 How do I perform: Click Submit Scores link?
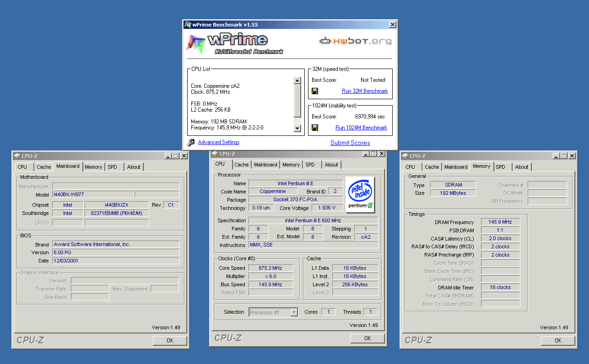(350, 143)
